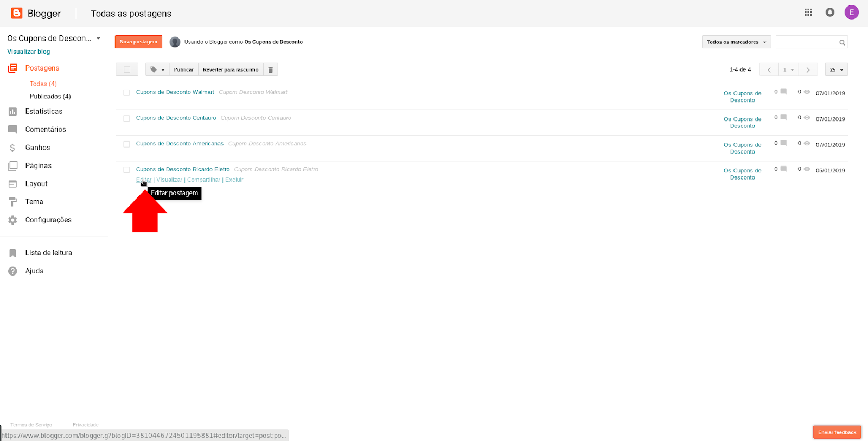Go to the next page of posts
Screen dimensions: 868x441
click(x=808, y=69)
